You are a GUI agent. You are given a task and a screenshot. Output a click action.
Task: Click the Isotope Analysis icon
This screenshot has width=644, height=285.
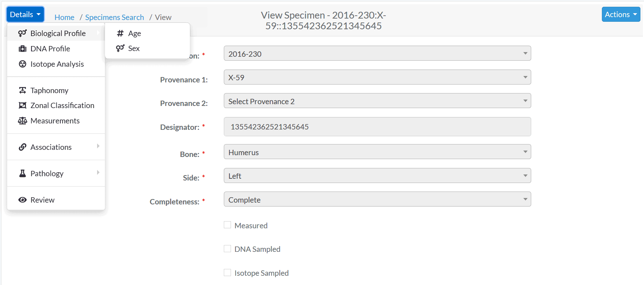(x=22, y=64)
